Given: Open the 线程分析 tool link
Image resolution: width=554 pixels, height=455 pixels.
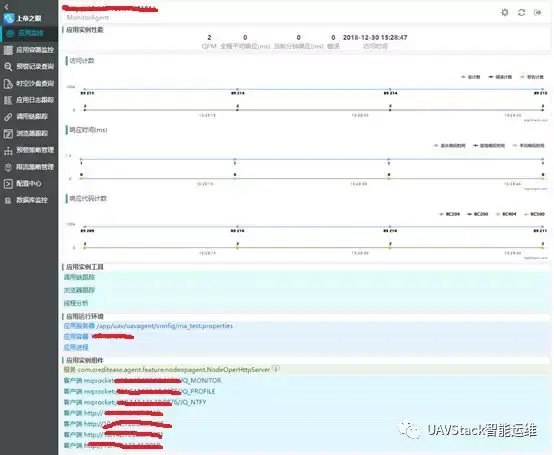Looking at the screenshot, I should pos(76,303).
